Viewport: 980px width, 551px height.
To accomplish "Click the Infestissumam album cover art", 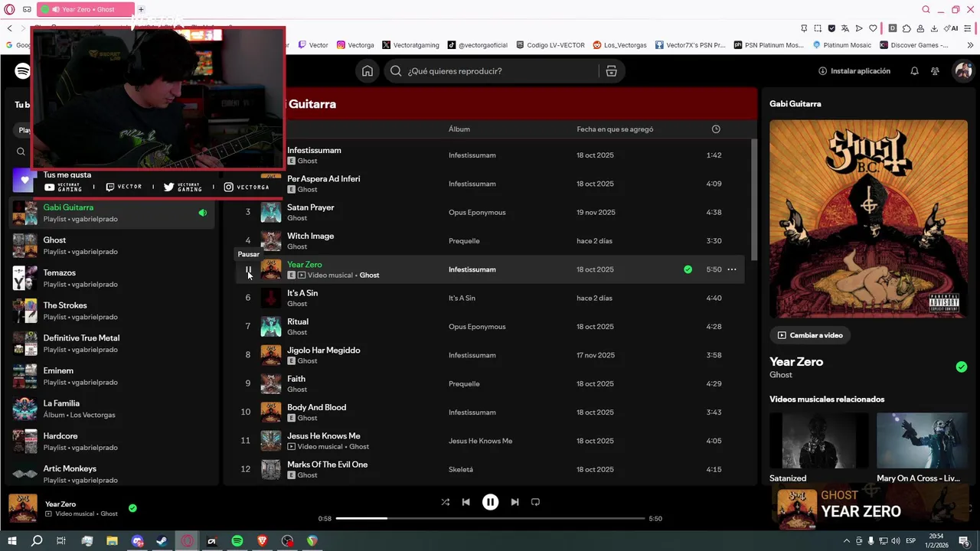I will click(868, 218).
